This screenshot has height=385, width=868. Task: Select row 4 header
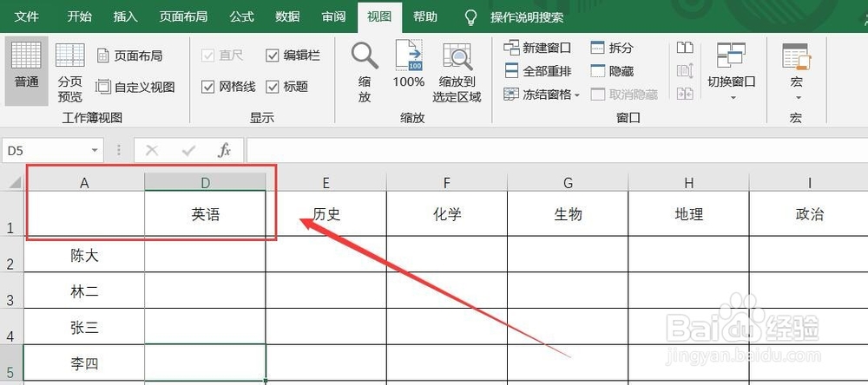11,327
